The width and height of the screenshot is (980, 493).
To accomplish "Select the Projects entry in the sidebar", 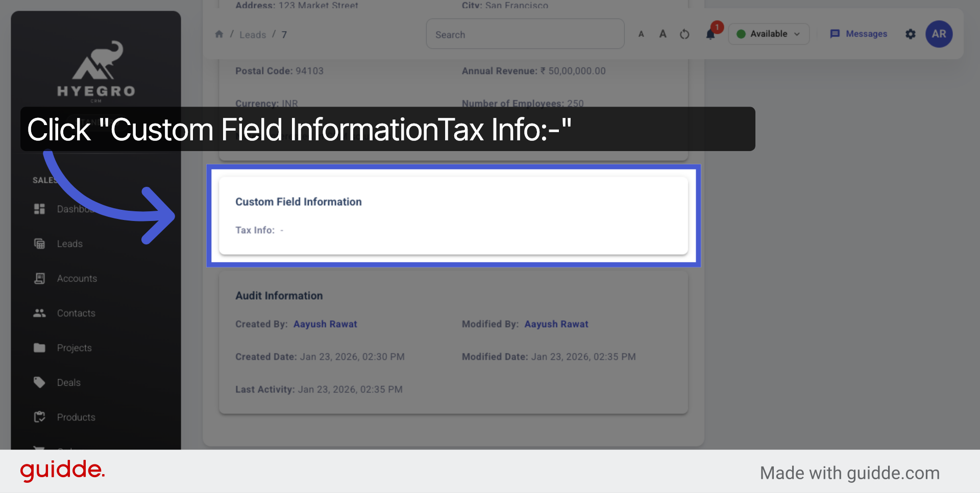I will tap(74, 348).
